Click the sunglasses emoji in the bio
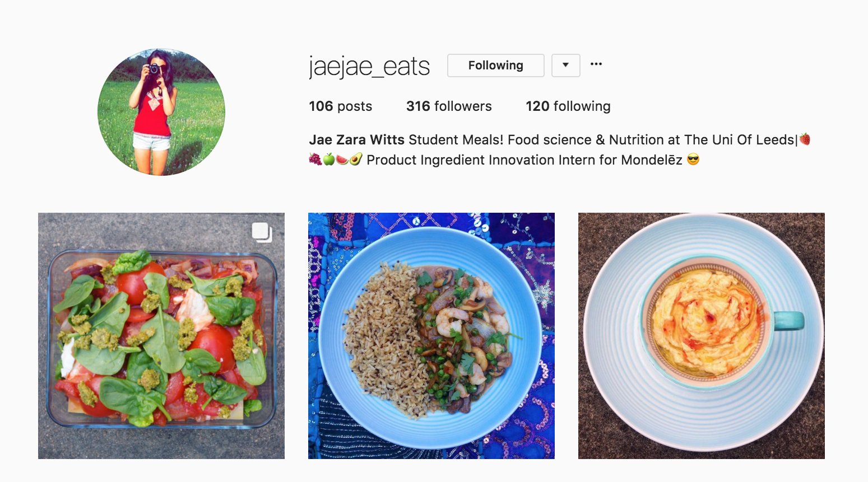Screen dimensions: 868x482 coord(694,160)
